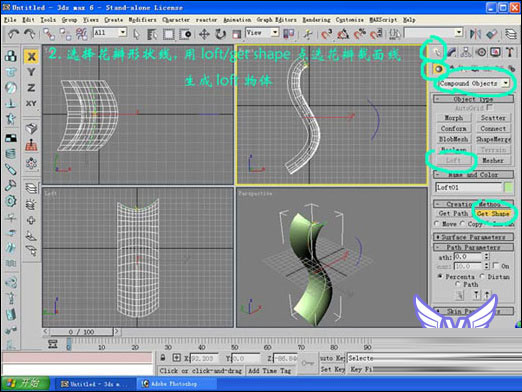Enable the Snap On checkbox
Viewport: 522px width, 392px height.
(496, 266)
